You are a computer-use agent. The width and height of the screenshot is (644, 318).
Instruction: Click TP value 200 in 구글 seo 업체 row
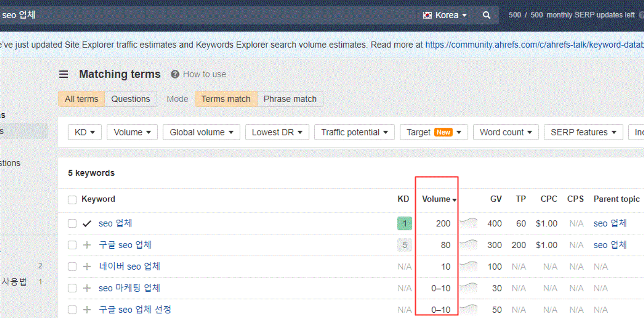click(519, 245)
